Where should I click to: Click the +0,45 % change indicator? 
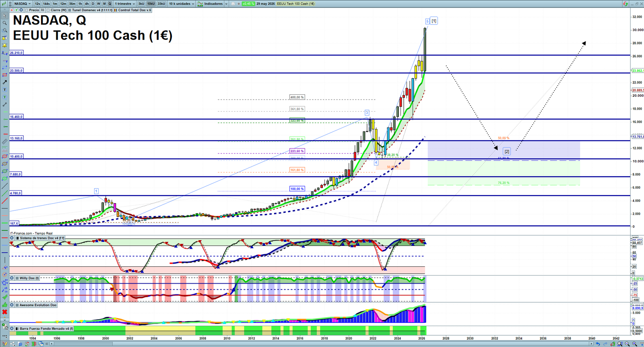[x=248, y=4]
